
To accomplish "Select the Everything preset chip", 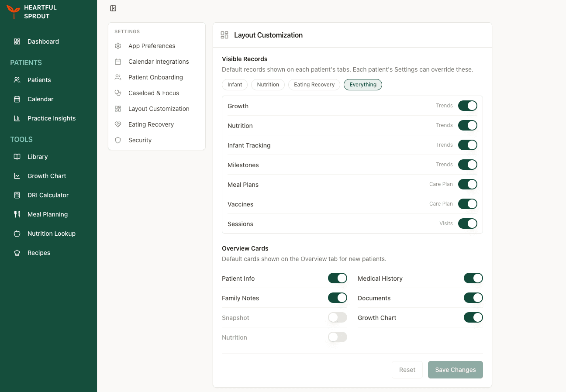I will click(x=363, y=85).
